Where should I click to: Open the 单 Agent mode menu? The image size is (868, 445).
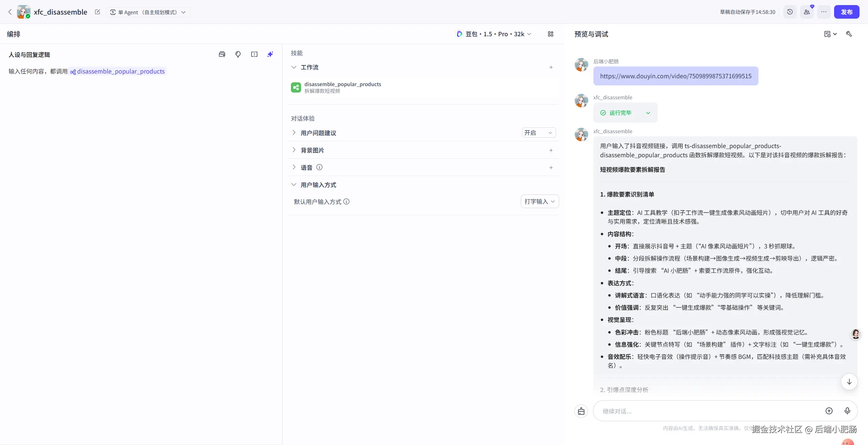[148, 12]
